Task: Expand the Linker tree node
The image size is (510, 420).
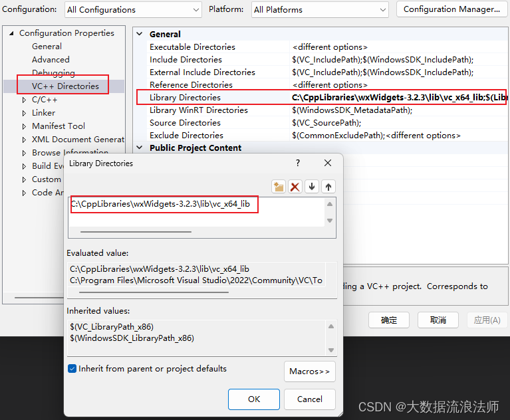Action: tap(24, 113)
